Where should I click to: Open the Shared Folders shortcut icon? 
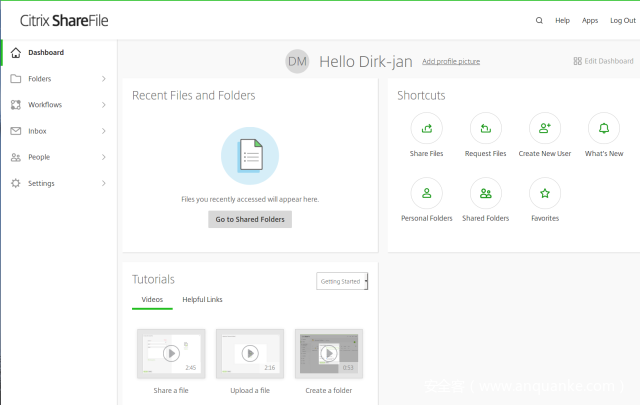coord(485,193)
